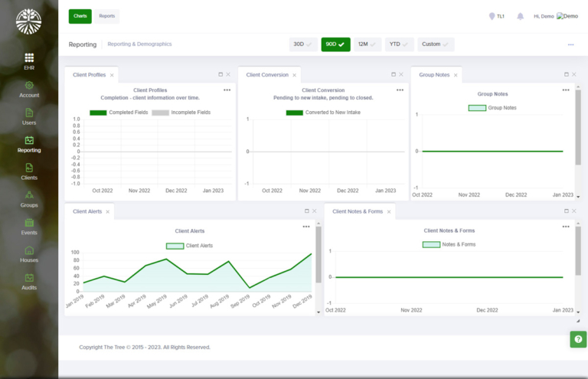
Task: Expand the Reporting page options ellipsis
Action: click(x=570, y=44)
